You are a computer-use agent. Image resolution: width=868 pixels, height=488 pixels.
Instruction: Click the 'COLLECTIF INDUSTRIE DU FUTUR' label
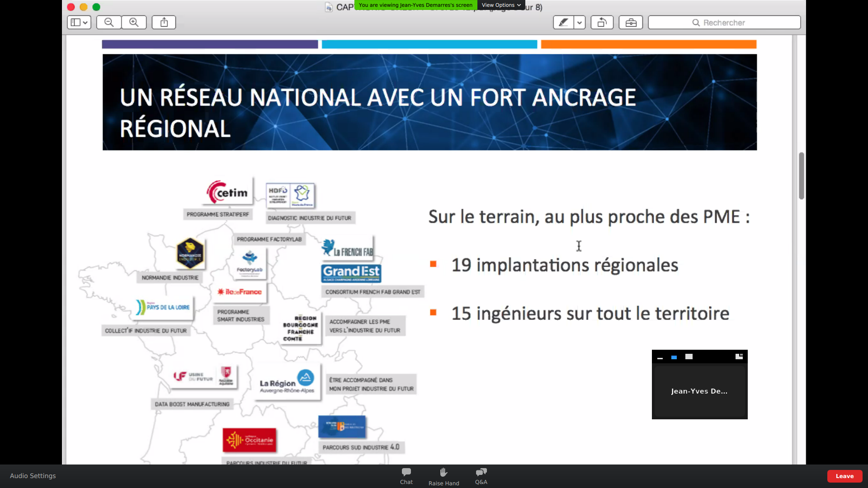pos(146,331)
